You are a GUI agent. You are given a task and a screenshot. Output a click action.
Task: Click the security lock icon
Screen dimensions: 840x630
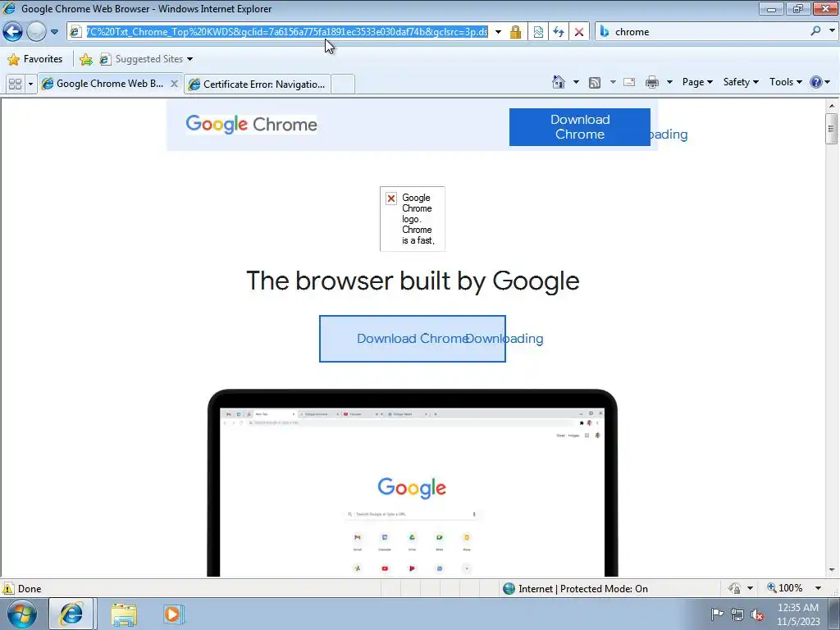click(515, 32)
